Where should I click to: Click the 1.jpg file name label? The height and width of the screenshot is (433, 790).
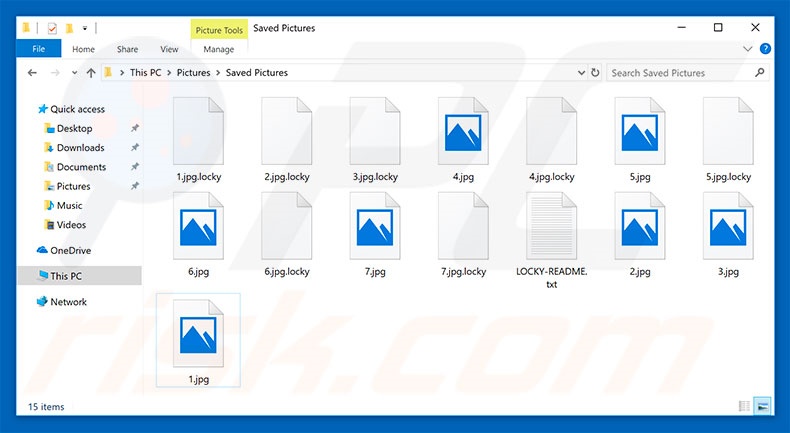coord(199,379)
